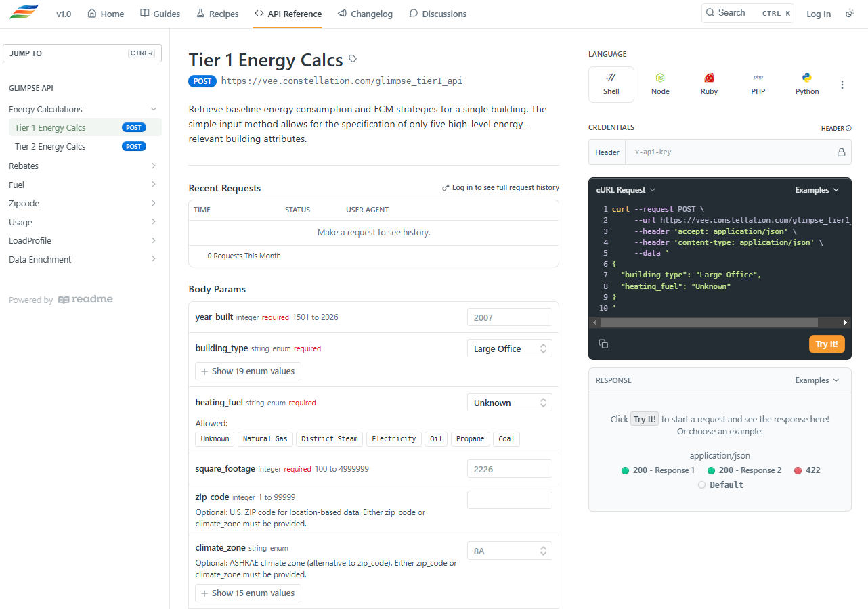Viewport: 868px width, 609px height.
Task: Open the Changelog nav item
Action: [x=365, y=14]
